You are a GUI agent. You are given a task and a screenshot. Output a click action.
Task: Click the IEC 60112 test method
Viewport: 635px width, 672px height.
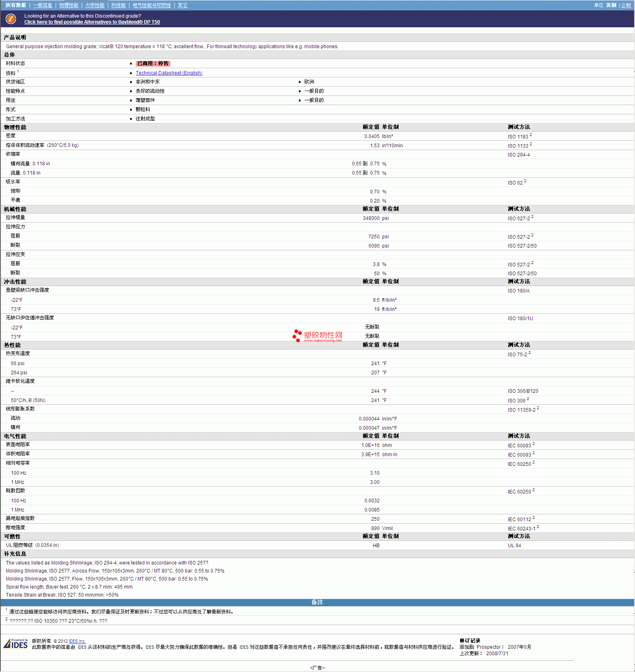(521, 519)
